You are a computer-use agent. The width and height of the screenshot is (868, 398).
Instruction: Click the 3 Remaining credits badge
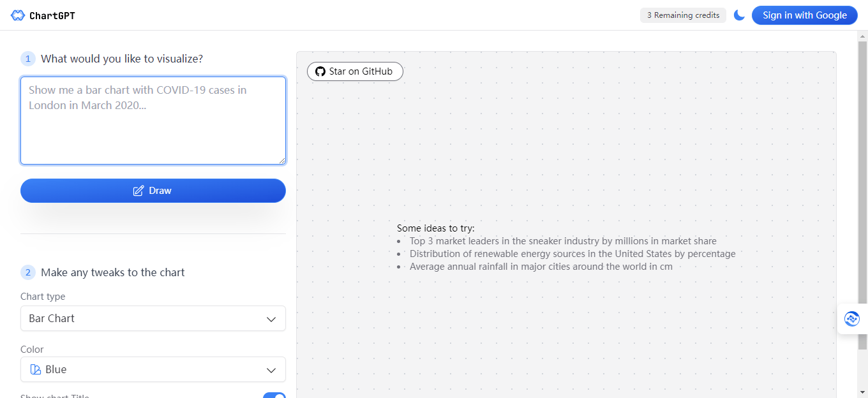(x=683, y=15)
